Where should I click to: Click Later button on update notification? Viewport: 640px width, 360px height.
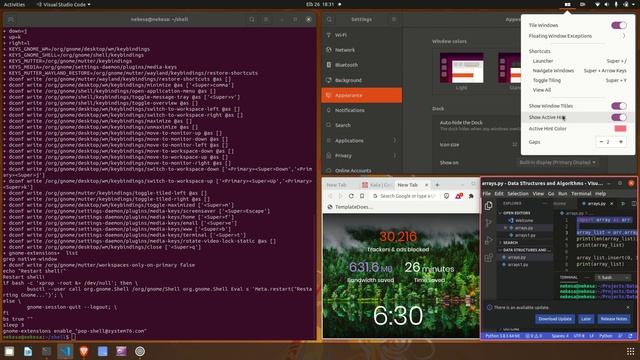point(586,319)
